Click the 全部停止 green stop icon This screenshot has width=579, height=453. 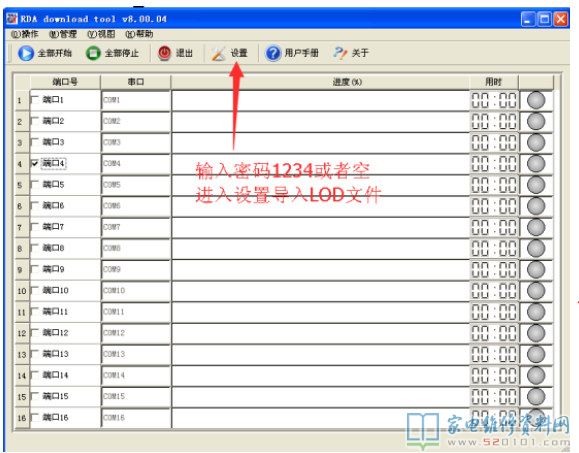(x=93, y=53)
